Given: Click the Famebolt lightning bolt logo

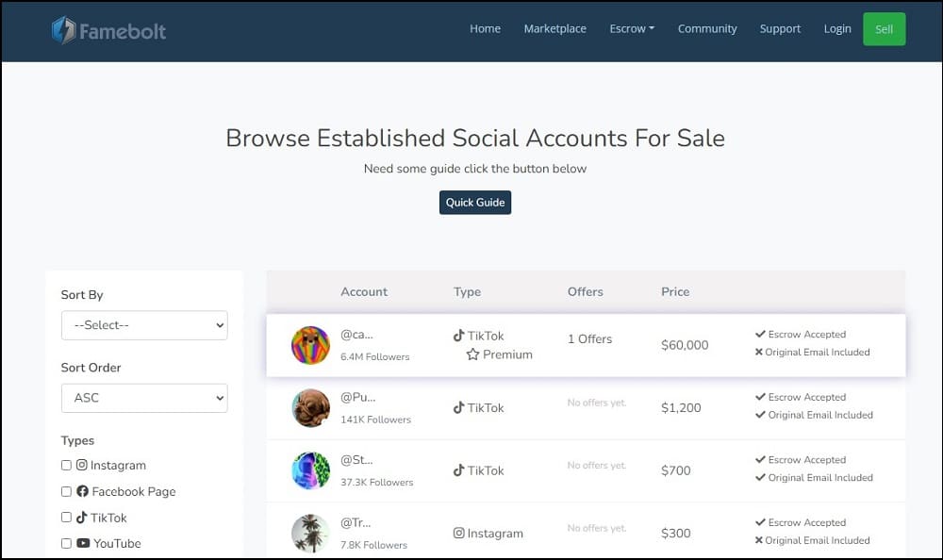Looking at the screenshot, I should [63, 30].
